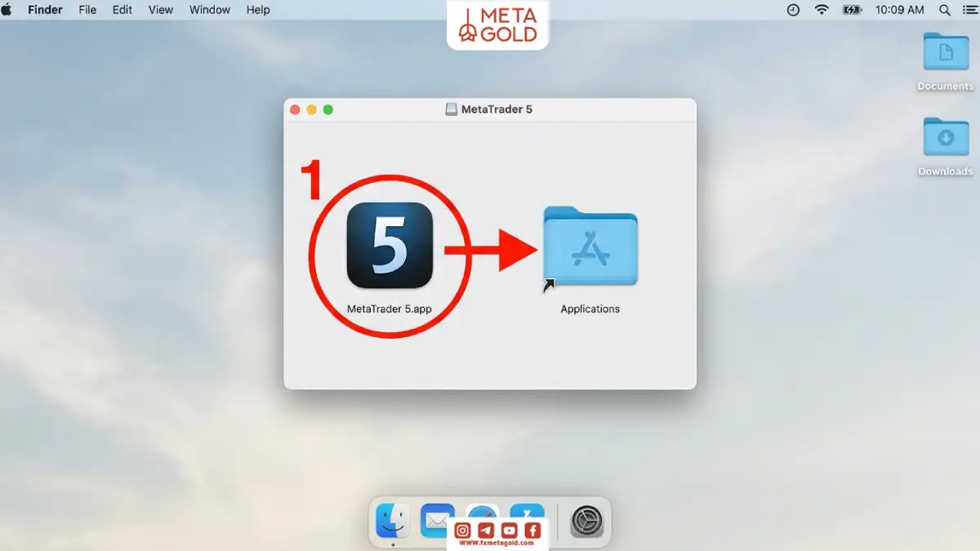Screen dimensions: 980x551
Task: Open Spotlight search in menu bar
Action: pos(945,10)
